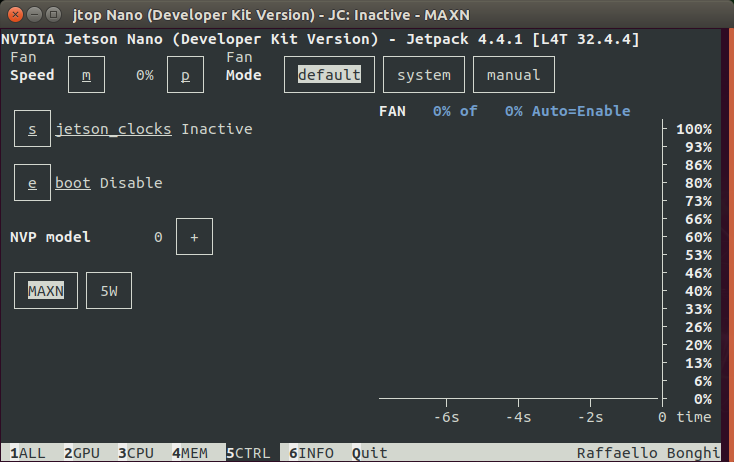Screen dimensions: 734x462
Task: Open the 3CPU tab
Action: (x=136, y=453)
